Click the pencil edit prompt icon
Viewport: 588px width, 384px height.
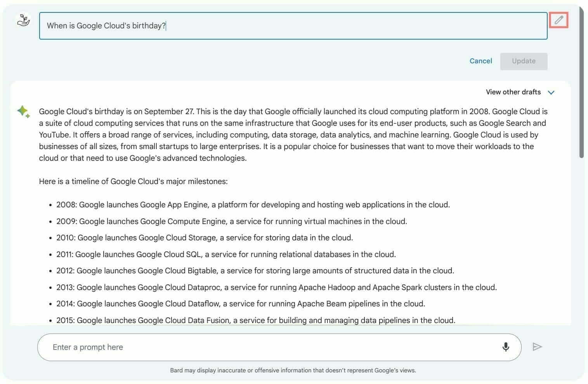coord(559,20)
